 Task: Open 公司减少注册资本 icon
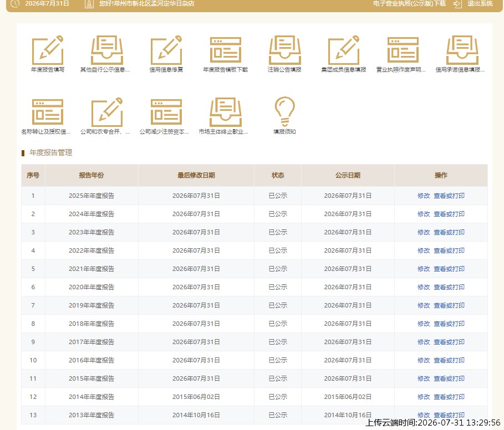point(166,112)
